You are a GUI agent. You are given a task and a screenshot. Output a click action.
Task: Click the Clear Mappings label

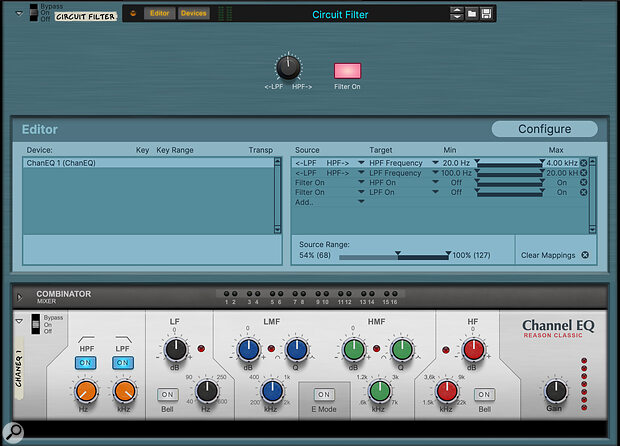548,255
